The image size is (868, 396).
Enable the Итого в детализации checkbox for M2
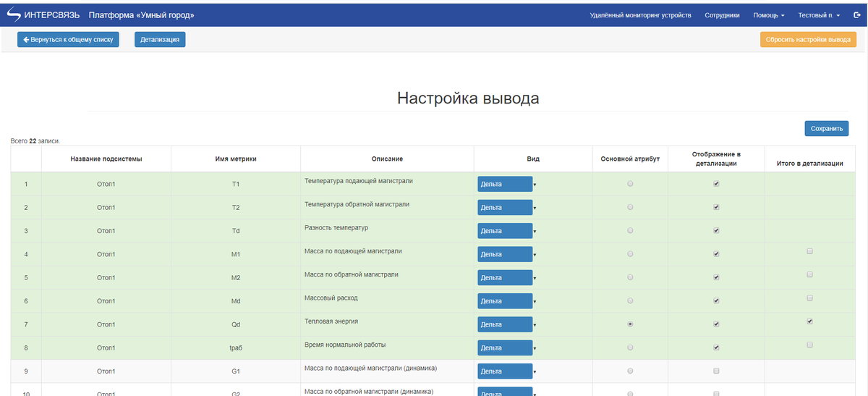809,274
